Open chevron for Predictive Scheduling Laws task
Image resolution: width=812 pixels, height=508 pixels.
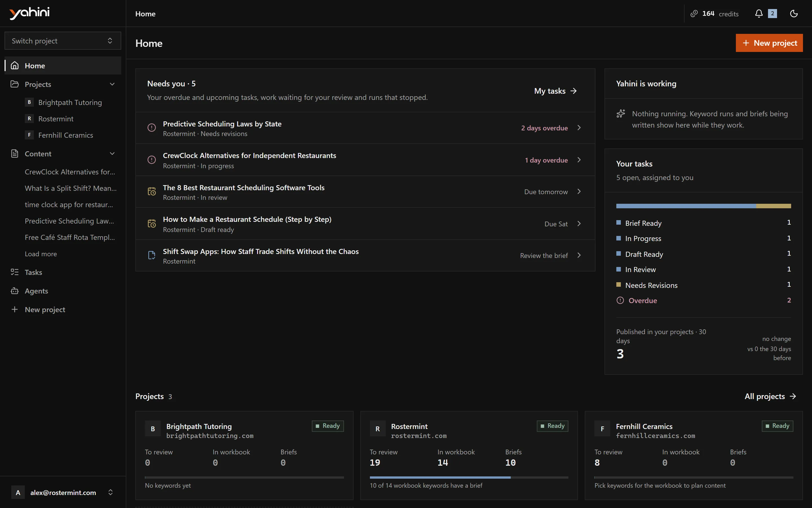click(579, 128)
